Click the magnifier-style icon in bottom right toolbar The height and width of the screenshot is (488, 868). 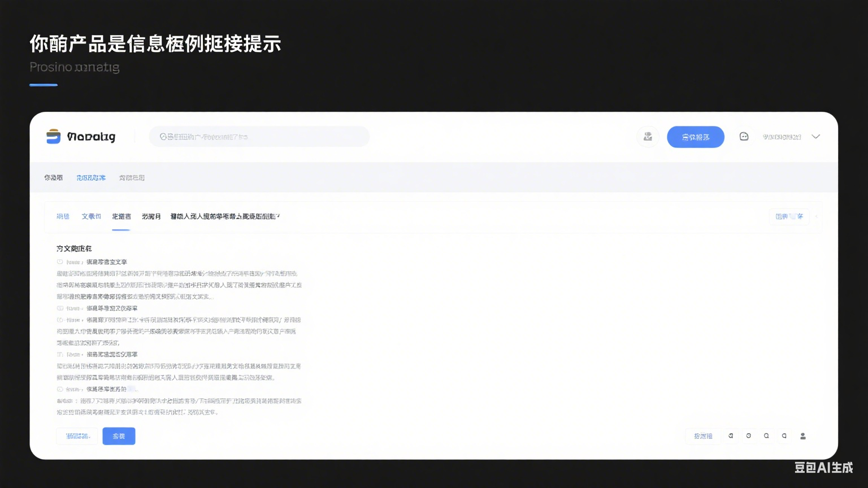[766, 435]
